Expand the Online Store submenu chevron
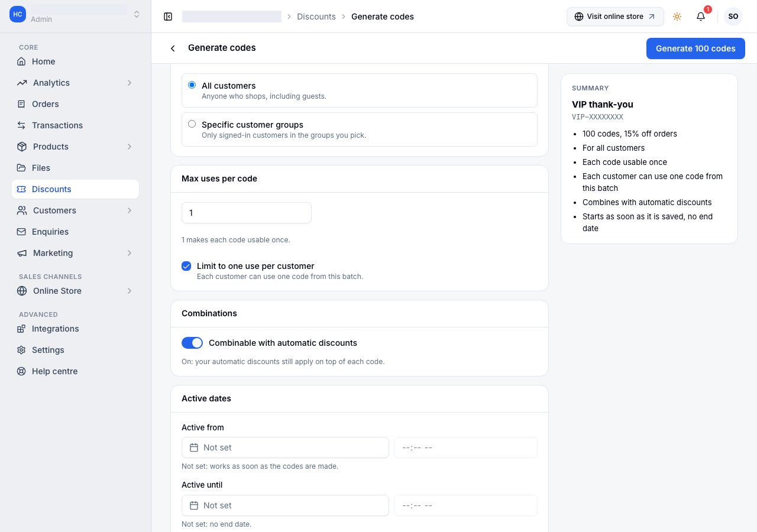 130,291
